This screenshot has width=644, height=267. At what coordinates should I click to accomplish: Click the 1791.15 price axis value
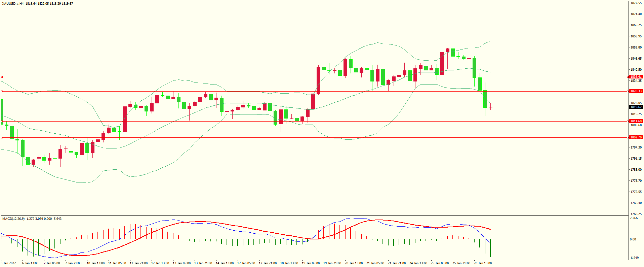tap(636, 159)
